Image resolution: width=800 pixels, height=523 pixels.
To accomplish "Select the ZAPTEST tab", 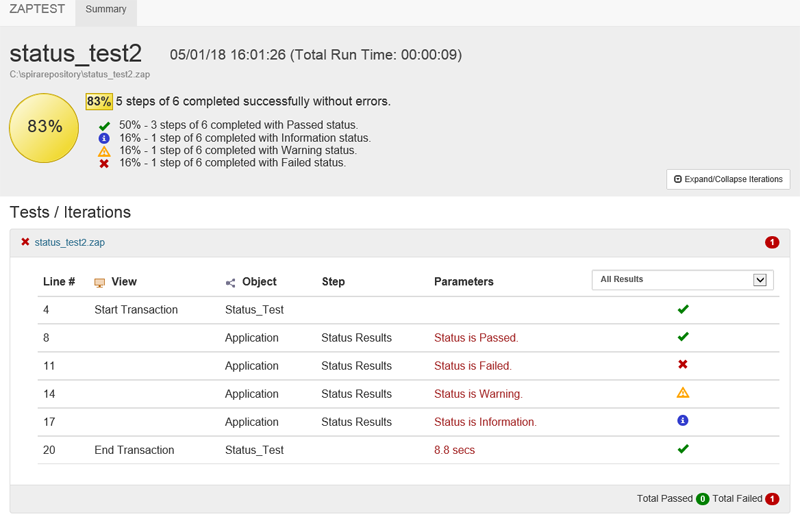I will pos(37,10).
